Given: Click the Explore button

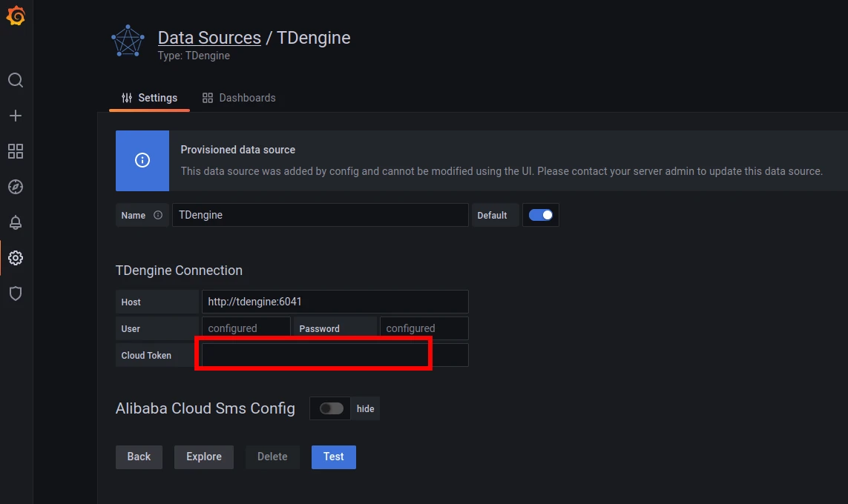Looking at the screenshot, I should coord(204,457).
